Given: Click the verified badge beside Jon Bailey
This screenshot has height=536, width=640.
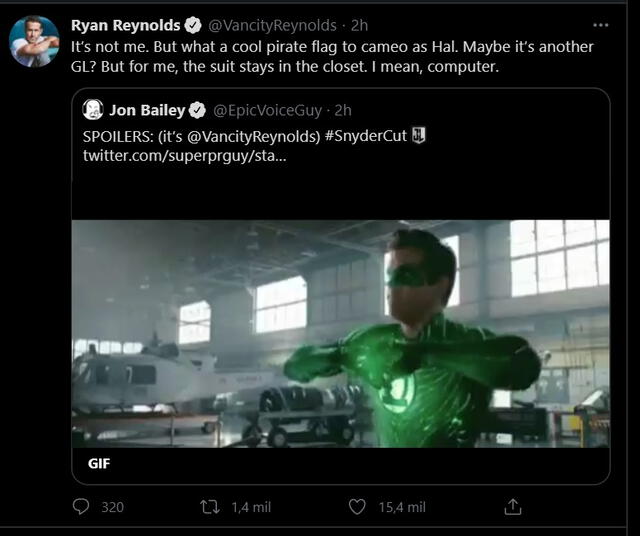Looking at the screenshot, I should point(199,110).
